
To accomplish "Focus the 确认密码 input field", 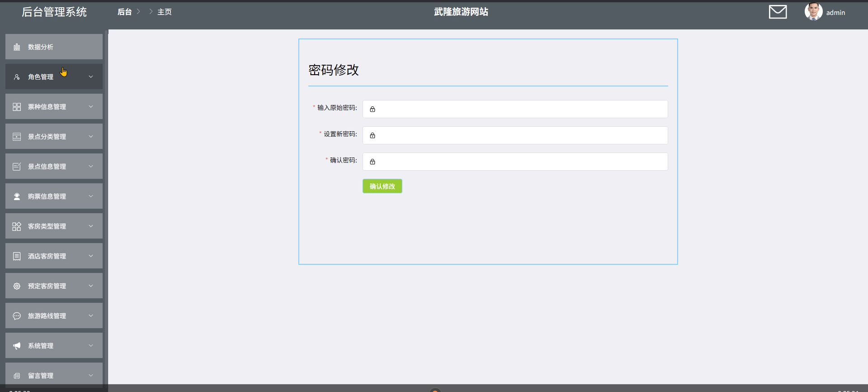I will 515,162.
